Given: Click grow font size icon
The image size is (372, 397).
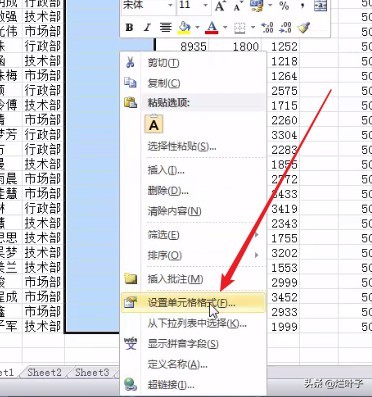Looking at the screenshot, I should coord(220,6).
